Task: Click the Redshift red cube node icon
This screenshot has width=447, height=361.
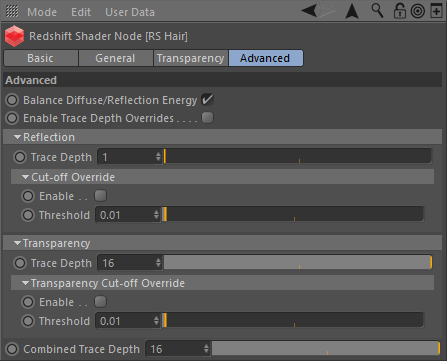Action: pos(14,36)
